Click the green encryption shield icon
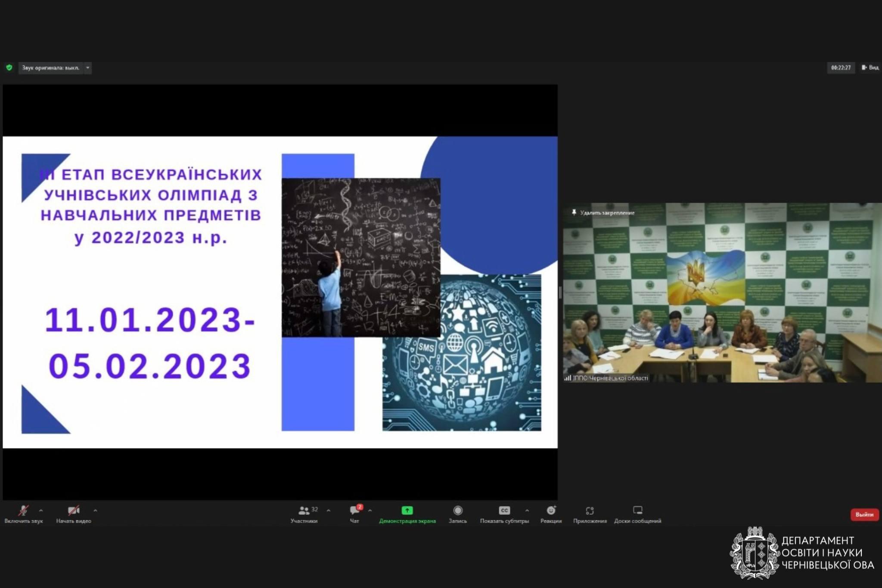Image resolution: width=882 pixels, height=588 pixels. click(x=9, y=68)
